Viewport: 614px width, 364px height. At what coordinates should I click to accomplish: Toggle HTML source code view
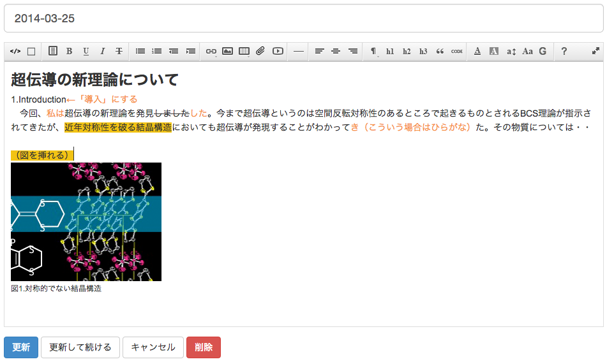[x=15, y=52]
